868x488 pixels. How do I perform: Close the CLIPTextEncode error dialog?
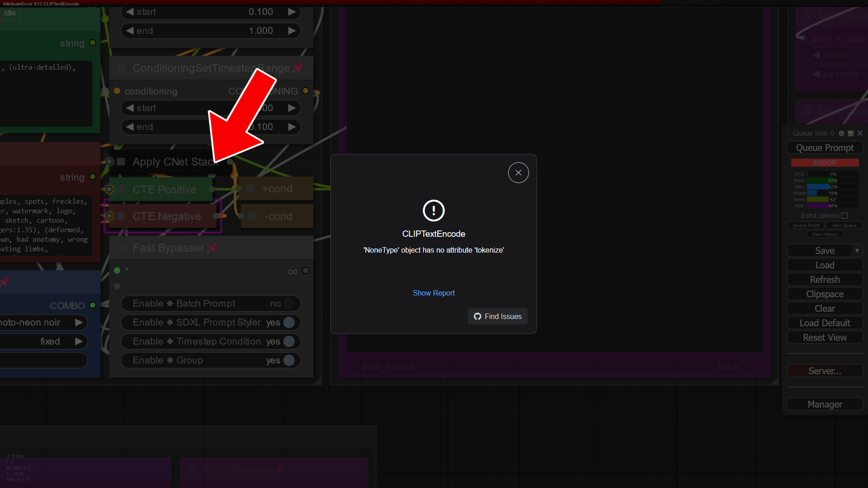(x=518, y=173)
